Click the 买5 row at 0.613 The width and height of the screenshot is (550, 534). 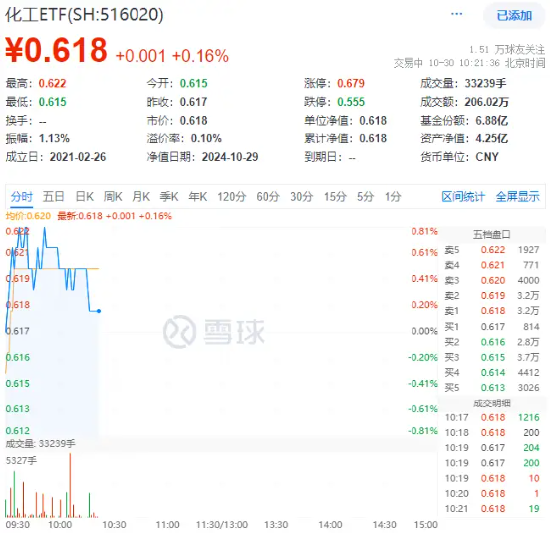tap(492, 387)
